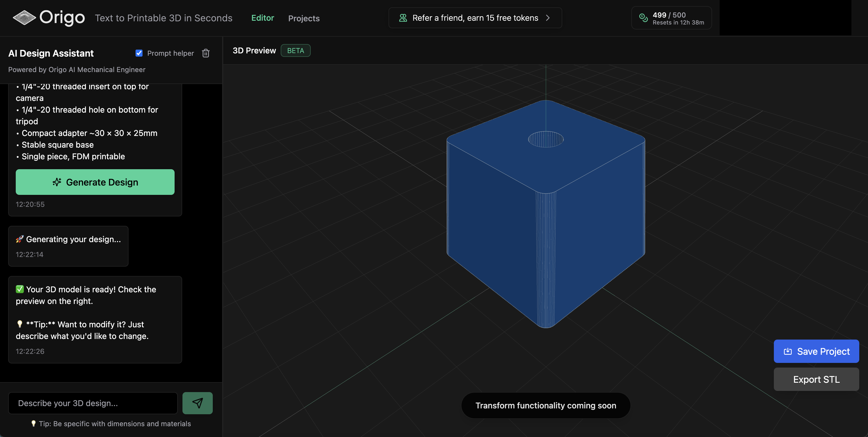Click the lightbulb tip icon at bottom

[x=33, y=424]
